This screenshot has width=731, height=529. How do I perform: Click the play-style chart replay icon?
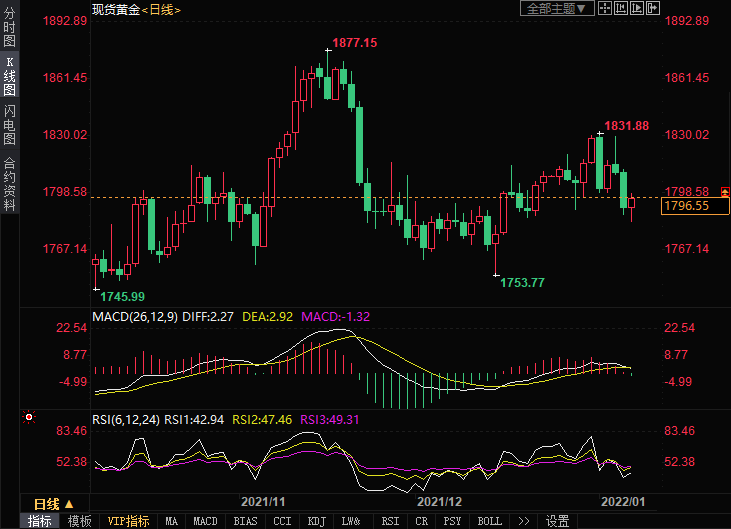tap(637, 8)
